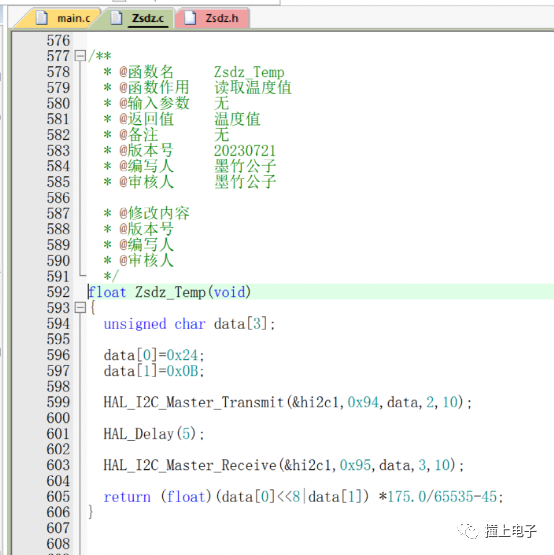Click the '墨竹公子' author on line 584
Image resolution: width=554 pixels, height=555 pixels.
tap(245, 166)
